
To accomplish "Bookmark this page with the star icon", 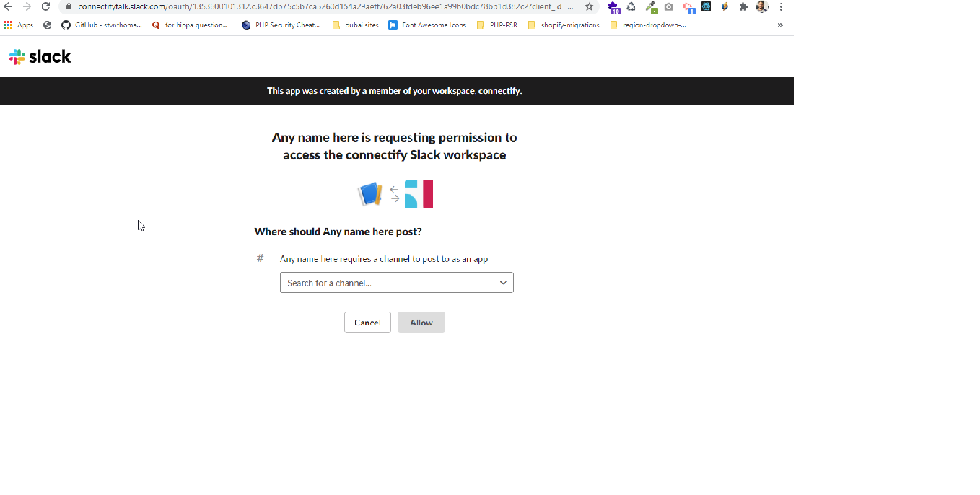I will coord(589,6).
